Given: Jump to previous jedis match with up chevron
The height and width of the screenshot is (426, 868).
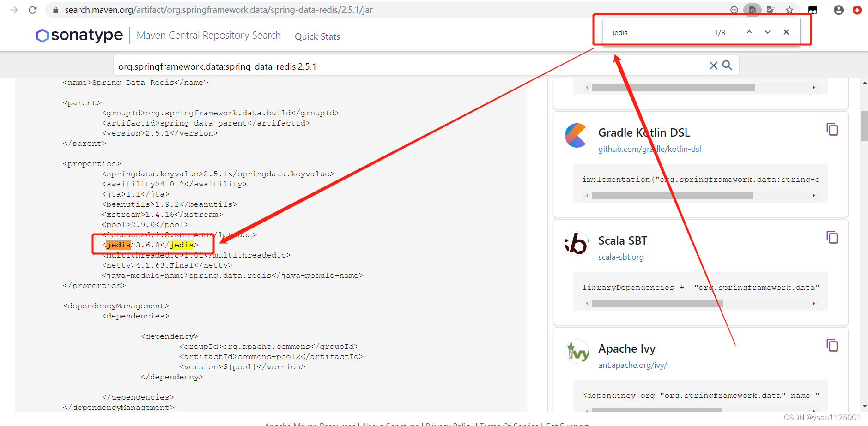Looking at the screenshot, I should (x=749, y=32).
